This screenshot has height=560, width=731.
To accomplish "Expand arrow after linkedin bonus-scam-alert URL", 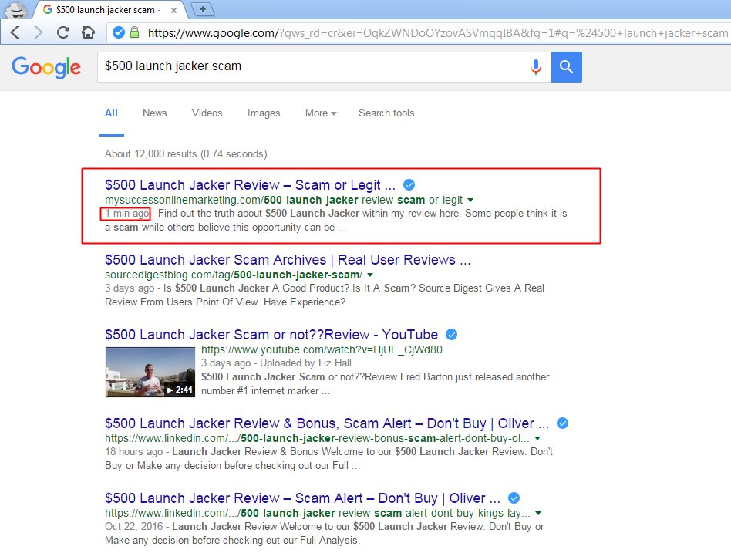I will click(537, 438).
